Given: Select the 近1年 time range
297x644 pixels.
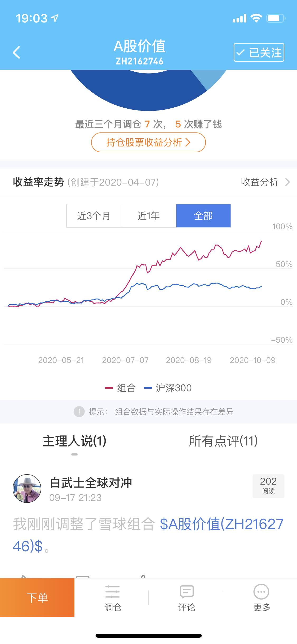Looking at the screenshot, I should [149, 216].
